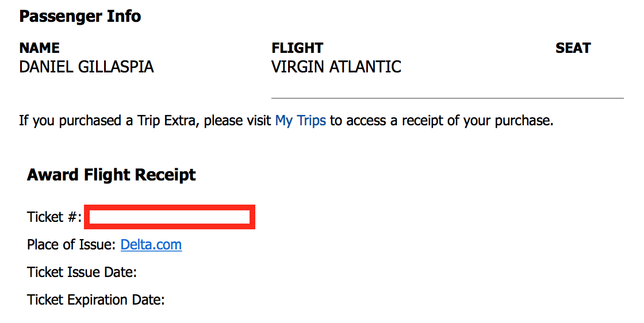Click the SEAT column label
644x323 pixels.
tap(573, 48)
